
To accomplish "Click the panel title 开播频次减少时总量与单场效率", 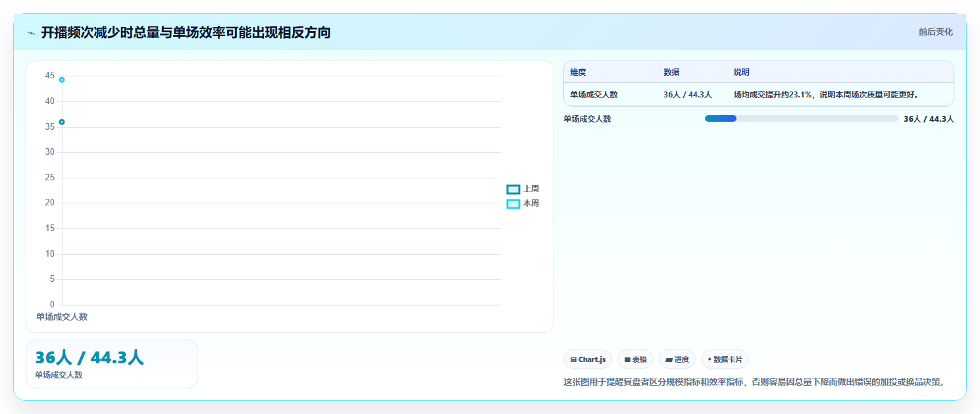I will click(x=186, y=33).
